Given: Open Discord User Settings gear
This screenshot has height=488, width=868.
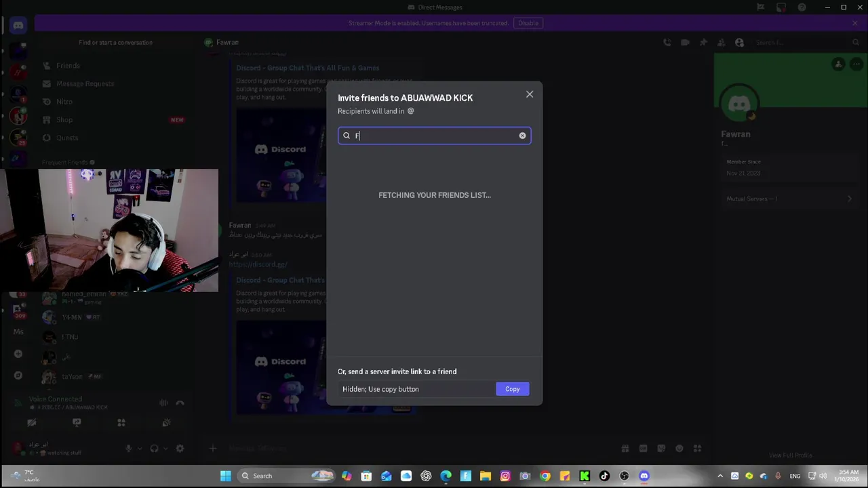Looking at the screenshot, I should click(180, 448).
